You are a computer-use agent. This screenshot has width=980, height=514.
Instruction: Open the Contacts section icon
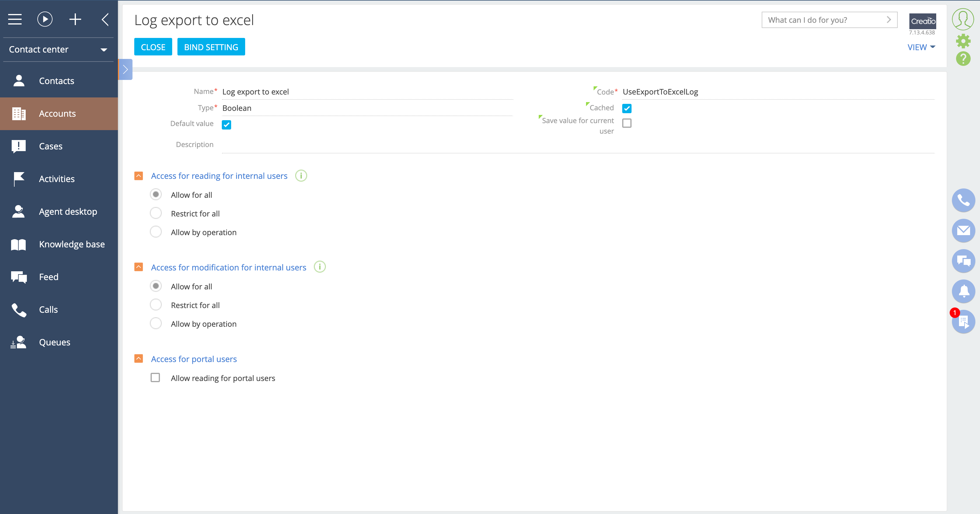click(18, 80)
